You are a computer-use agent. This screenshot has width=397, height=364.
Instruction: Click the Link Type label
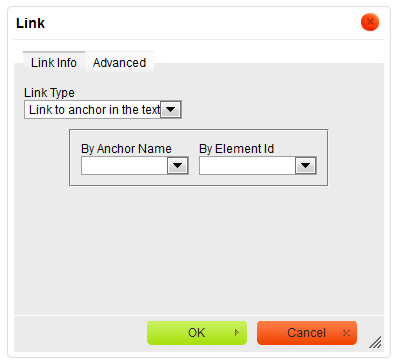[49, 93]
